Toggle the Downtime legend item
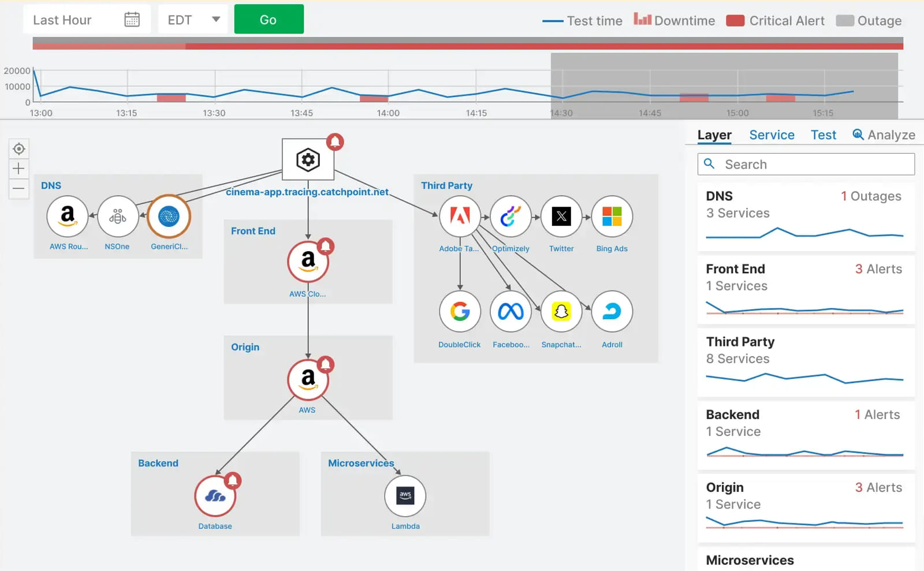The height and width of the screenshot is (571, 924). pos(674,21)
